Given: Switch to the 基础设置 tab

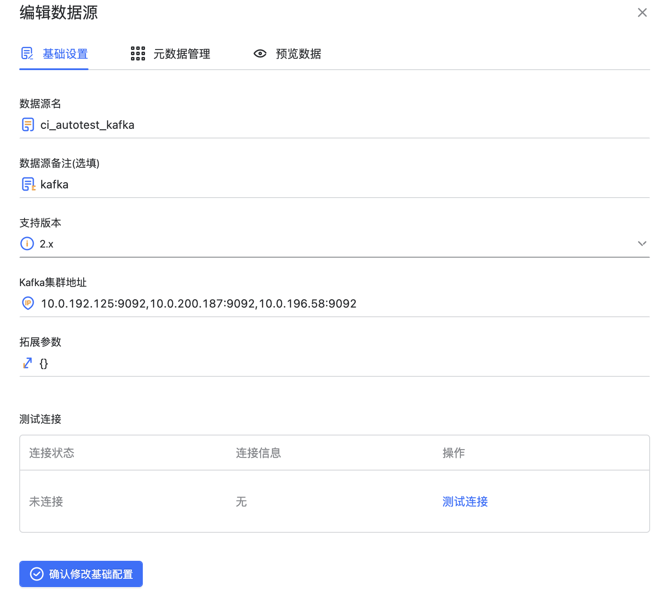Looking at the screenshot, I should (65, 54).
